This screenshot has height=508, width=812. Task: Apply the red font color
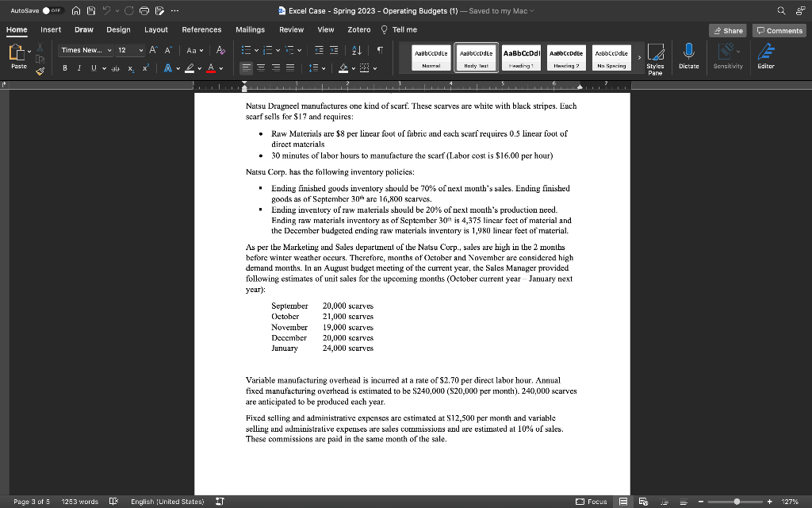pyautogui.click(x=211, y=68)
